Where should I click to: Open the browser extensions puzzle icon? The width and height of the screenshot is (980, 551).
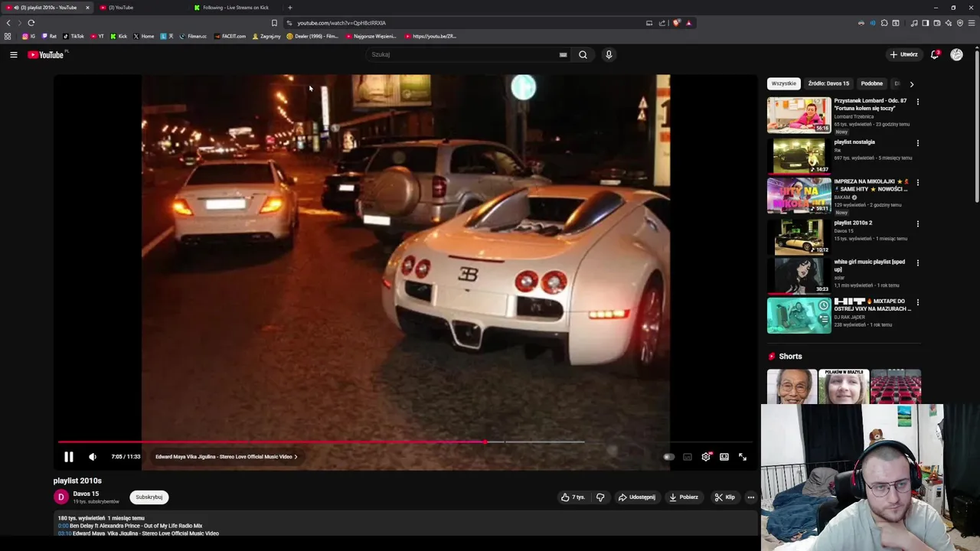tap(884, 23)
